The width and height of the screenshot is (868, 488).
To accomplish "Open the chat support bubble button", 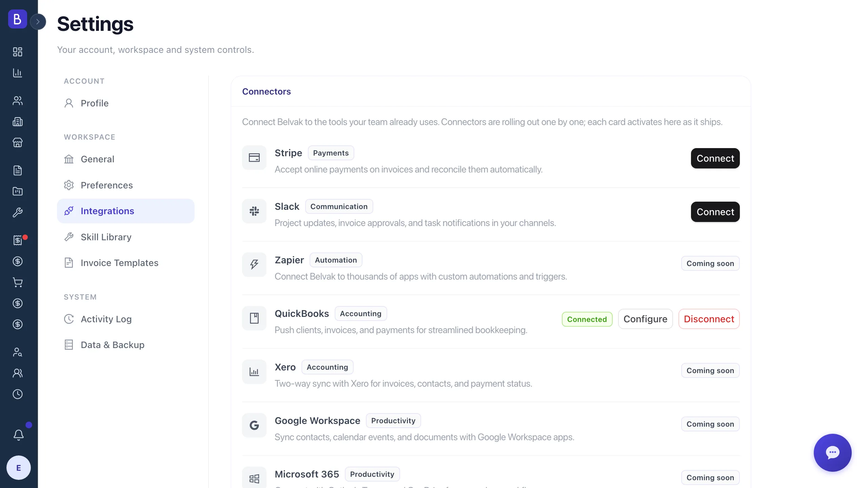I will pos(832,453).
